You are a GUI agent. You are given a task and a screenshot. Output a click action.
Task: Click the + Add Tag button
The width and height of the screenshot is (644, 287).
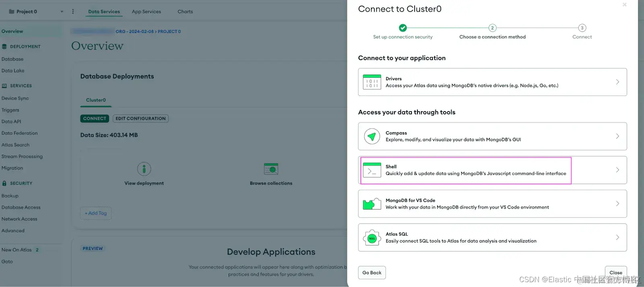point(96,213)
